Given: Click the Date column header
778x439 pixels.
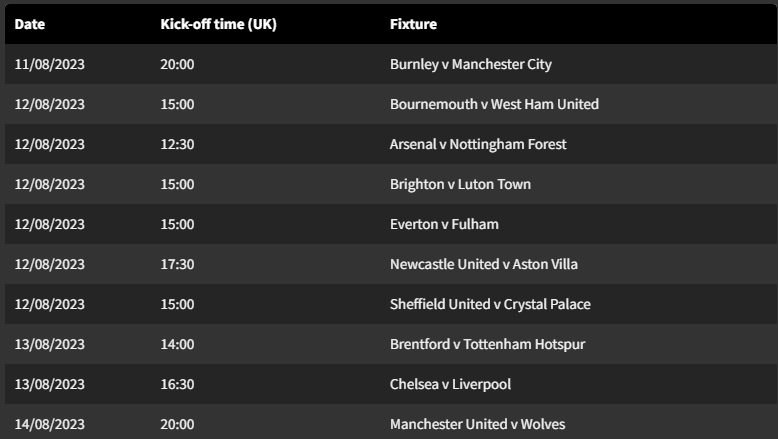Looking at the screenshot, I should (30, 24).
